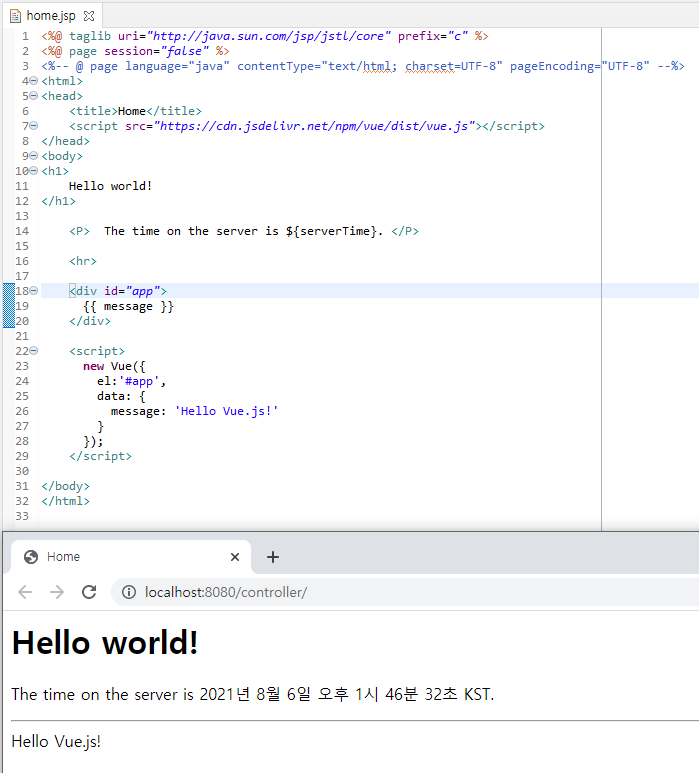This screenshot has height=773, width=699.
Task: Click the vue.js CDN script URL
Action: click(317, 126)
